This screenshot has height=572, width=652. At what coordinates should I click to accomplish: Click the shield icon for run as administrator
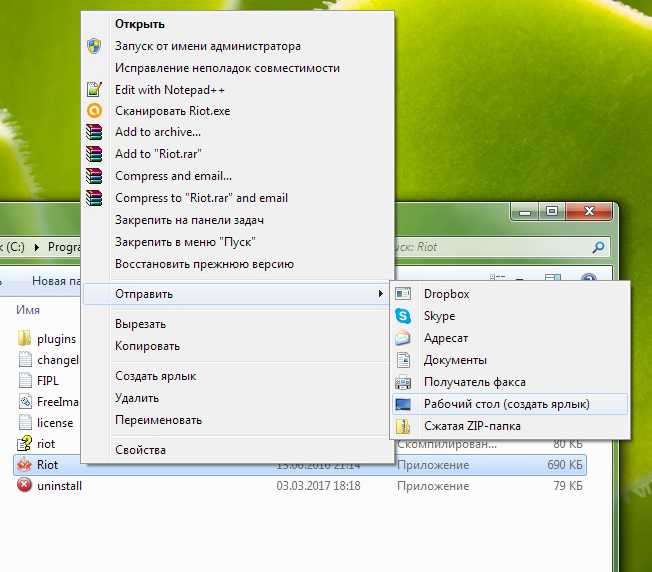point(94,46)
